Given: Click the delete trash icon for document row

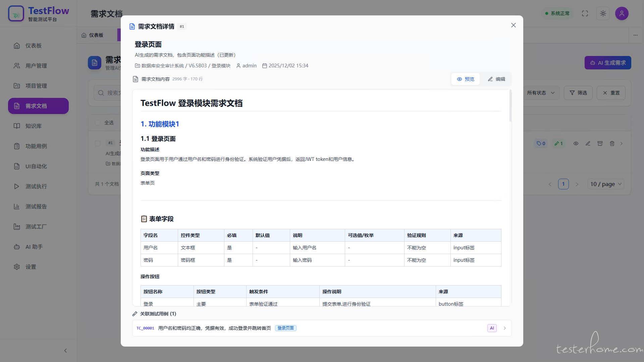Looking at the screenshot, I should (612, 143).
